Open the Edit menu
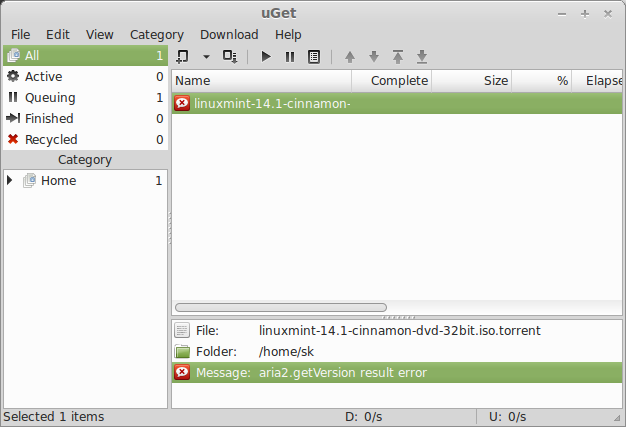 57,35
